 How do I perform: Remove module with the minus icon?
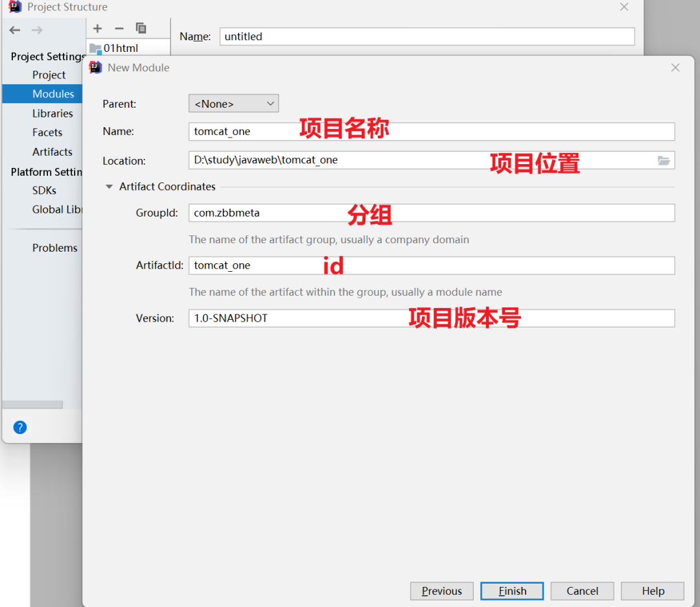coord(119,29)
